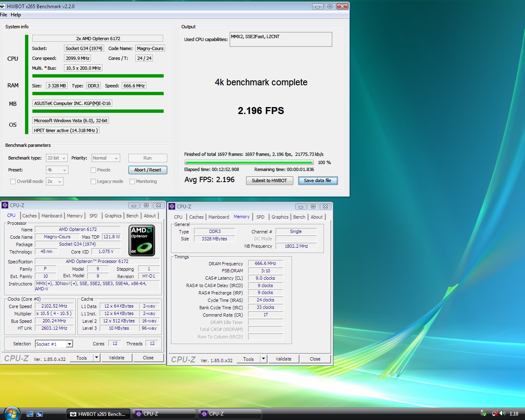Open the Help menu in HWBOT
525x420 pixels.
click(x=16, y=15)
